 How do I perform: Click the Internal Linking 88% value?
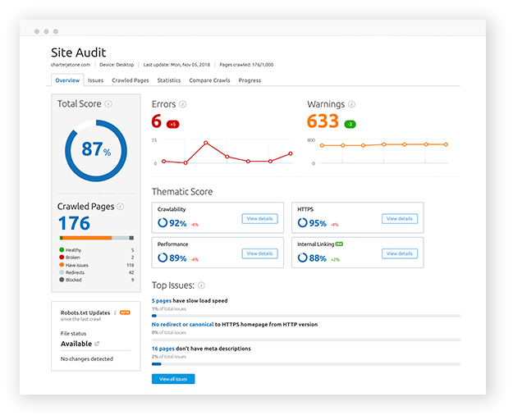[318, 258]
